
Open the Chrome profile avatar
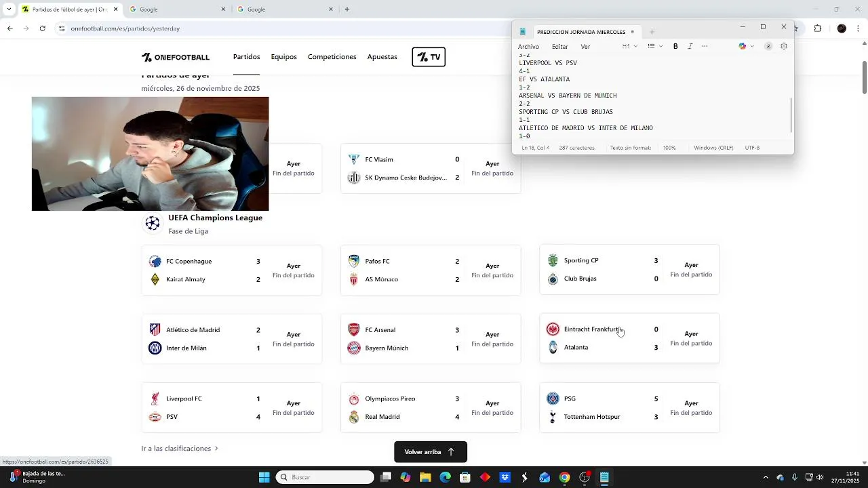pos(842,28)
